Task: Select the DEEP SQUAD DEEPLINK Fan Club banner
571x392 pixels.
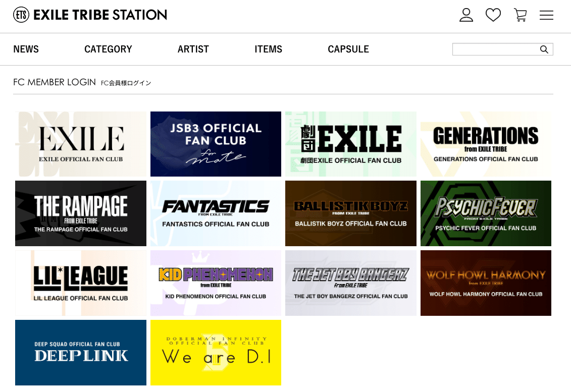Action: pos(81,353)
